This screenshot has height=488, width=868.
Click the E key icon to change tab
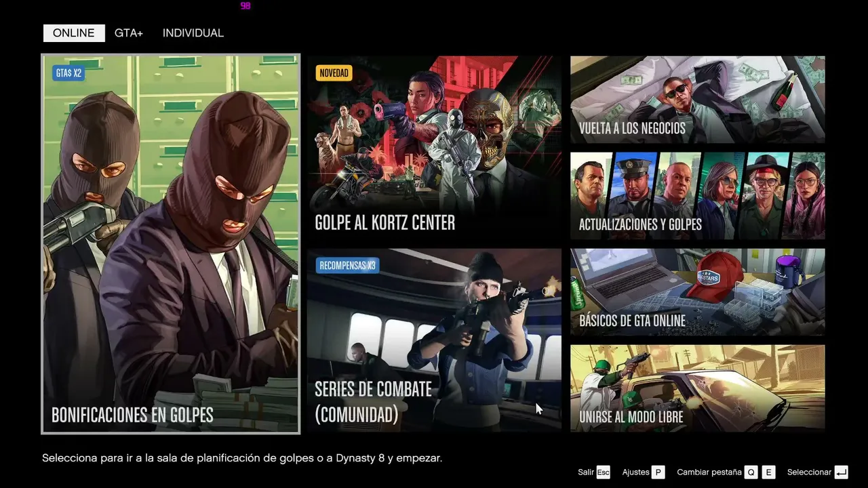point(768,472)
